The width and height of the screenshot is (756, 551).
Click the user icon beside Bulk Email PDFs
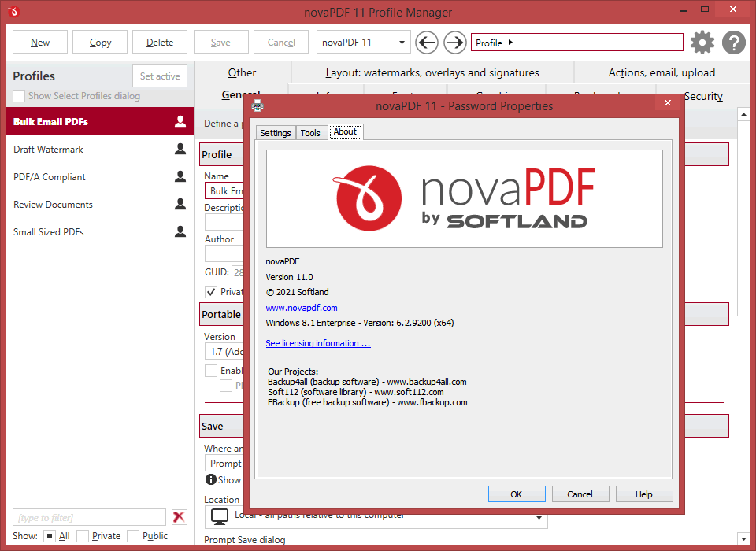coord(180,121)
